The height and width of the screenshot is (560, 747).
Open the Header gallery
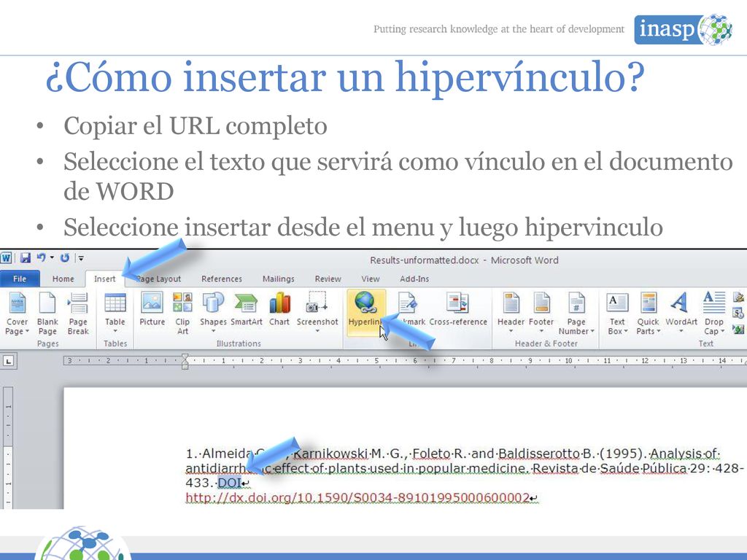511,313
